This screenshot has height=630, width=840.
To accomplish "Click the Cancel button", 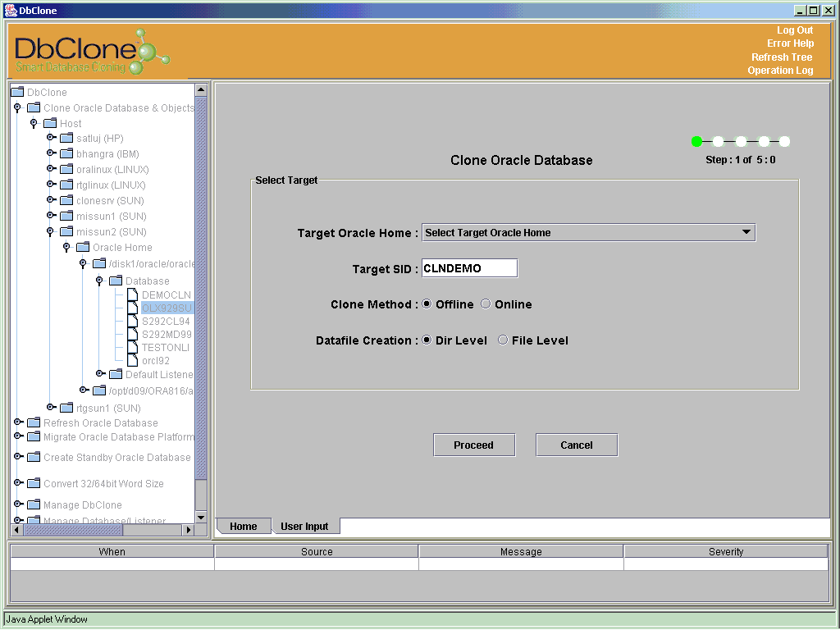I will 577,445.
